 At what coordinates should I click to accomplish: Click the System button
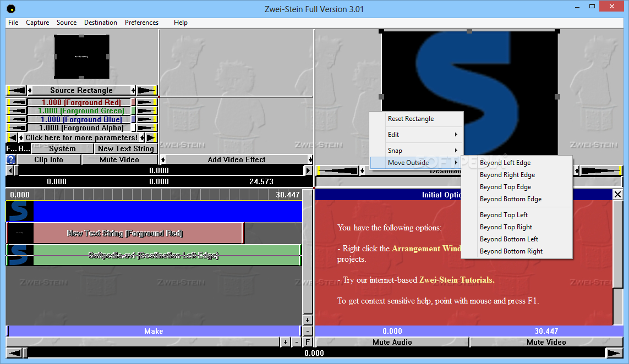tap(62, 148)
